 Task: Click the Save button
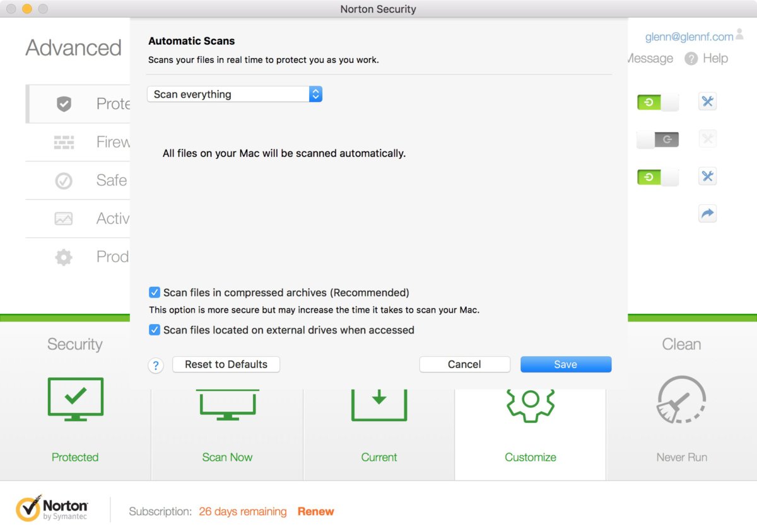[565, 364]
